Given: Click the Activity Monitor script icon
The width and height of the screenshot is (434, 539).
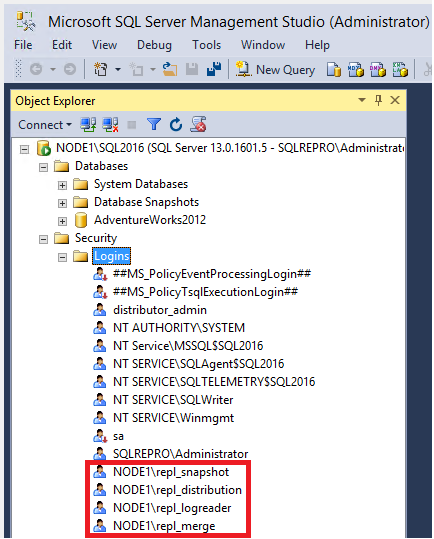Looking at the screenshot, I should pos(198,124).
